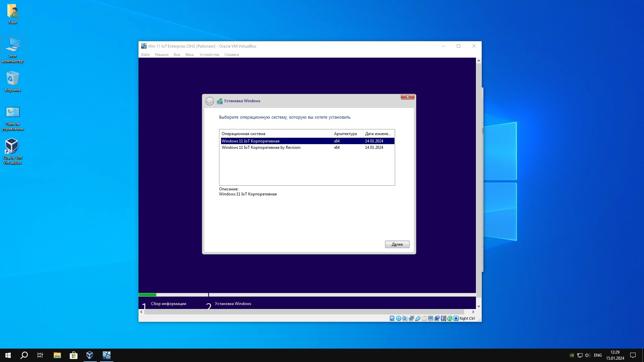Open the Машина menu
This screenshot has width=644, height=362.
coord(161,55)
